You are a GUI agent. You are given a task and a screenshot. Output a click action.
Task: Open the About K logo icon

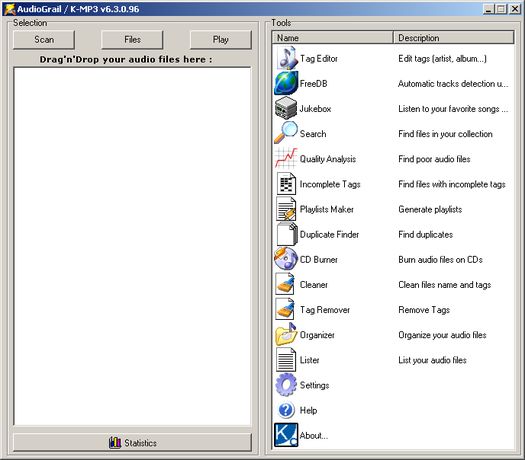point(286,435)
